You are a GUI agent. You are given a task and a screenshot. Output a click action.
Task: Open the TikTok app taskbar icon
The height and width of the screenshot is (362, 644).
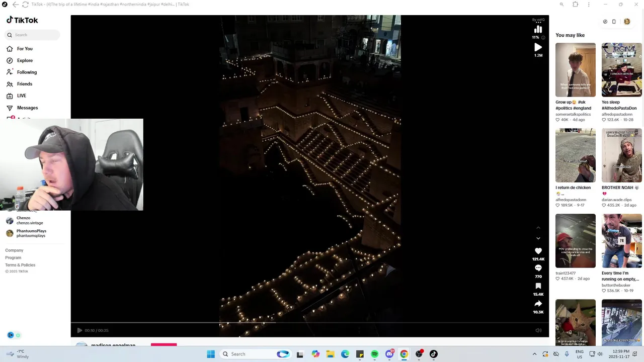coord(434,354)
